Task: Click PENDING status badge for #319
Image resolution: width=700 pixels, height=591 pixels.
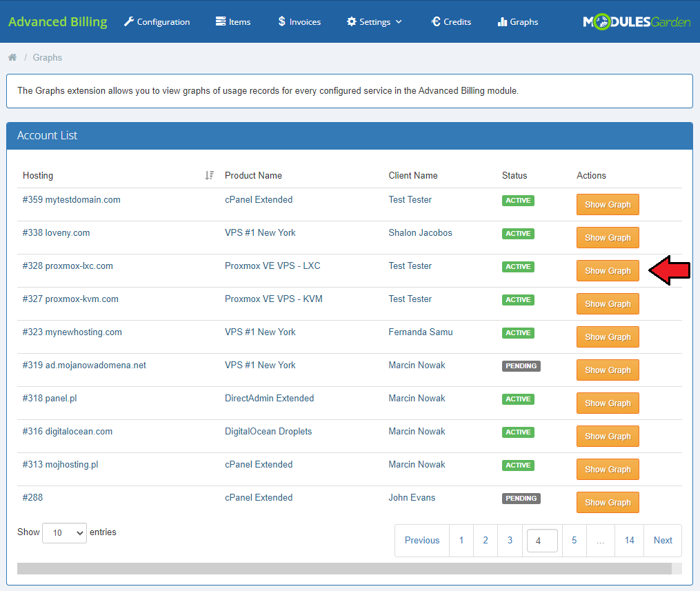Action: click(521, 366)
